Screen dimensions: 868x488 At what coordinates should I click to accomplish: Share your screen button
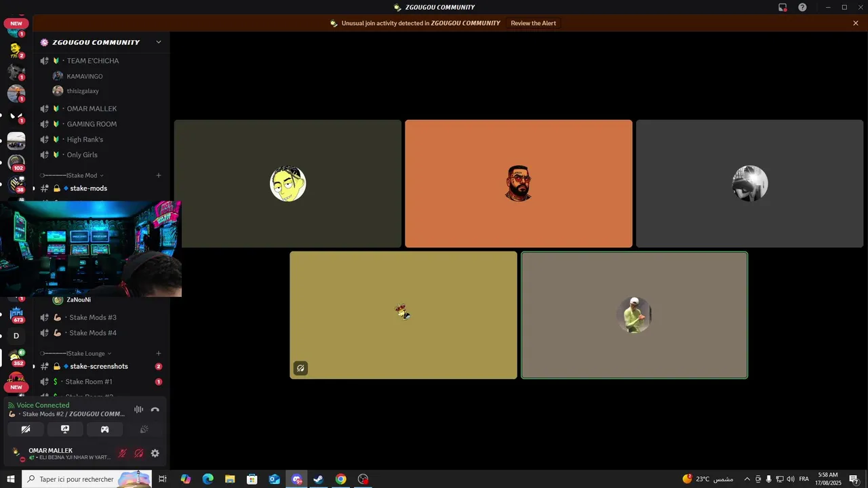65,429
